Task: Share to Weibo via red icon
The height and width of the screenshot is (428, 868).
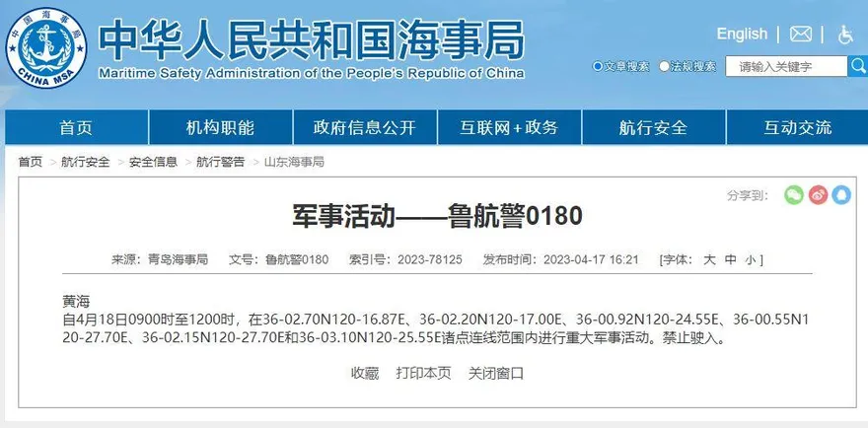Action: [818, 195]
